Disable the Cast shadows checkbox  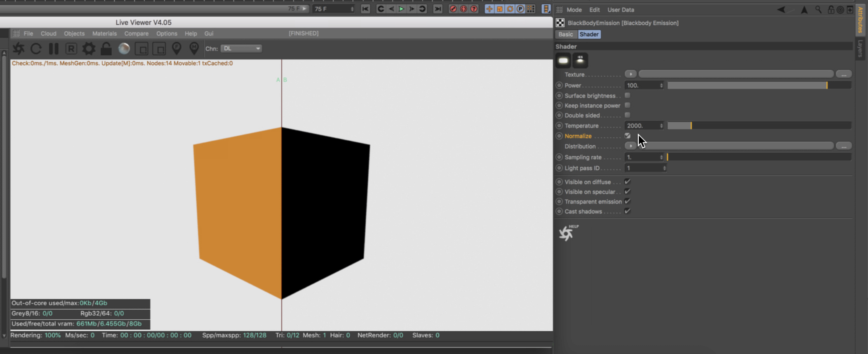(x=627, y=211)
